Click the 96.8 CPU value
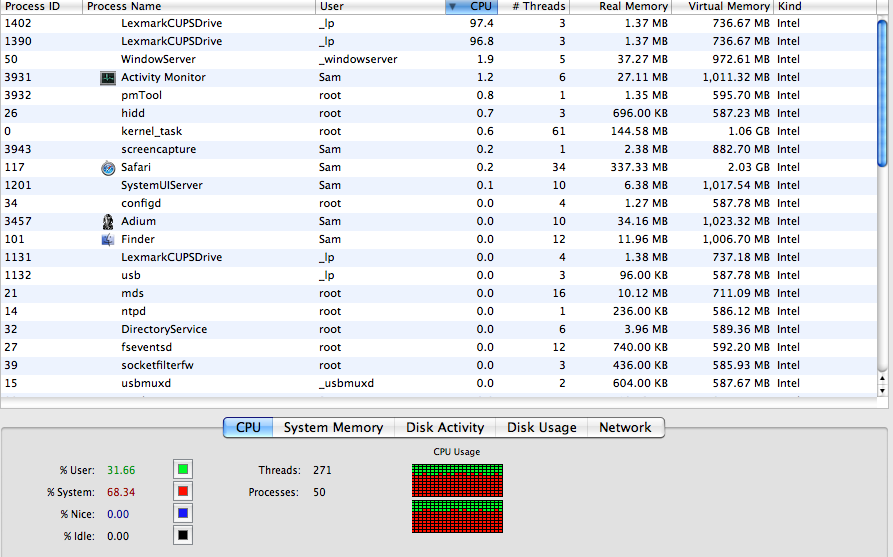 click(482, 42)
